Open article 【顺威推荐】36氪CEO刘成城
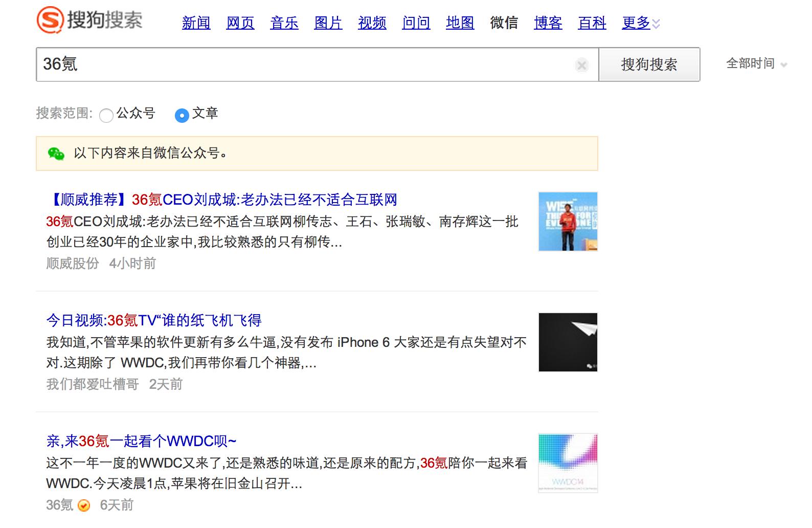 coord(222,200)
